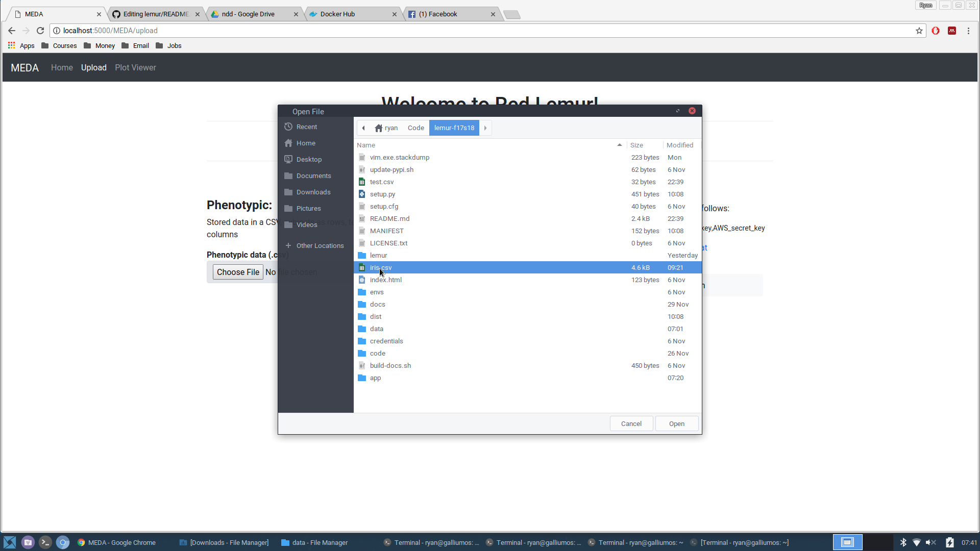
Task: Select the test.csv spreadsheet file icon
Action: (x=362, y=182)
